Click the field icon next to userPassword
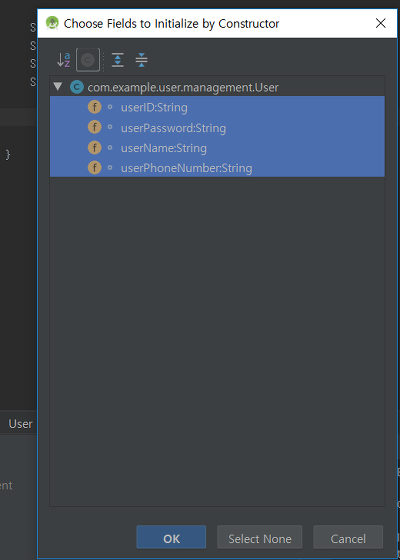Screen dimensions: 400x560 pyautogui.click(x=95, y=127)
